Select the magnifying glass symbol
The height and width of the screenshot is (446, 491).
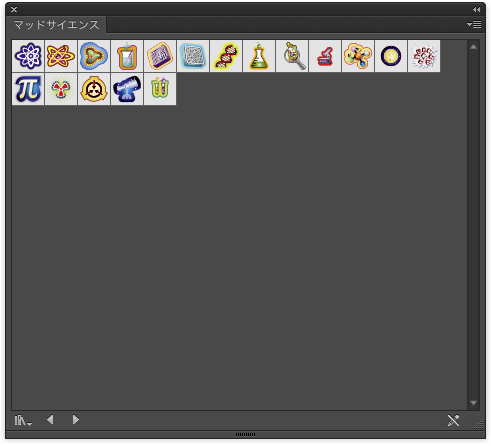[292, 56]
